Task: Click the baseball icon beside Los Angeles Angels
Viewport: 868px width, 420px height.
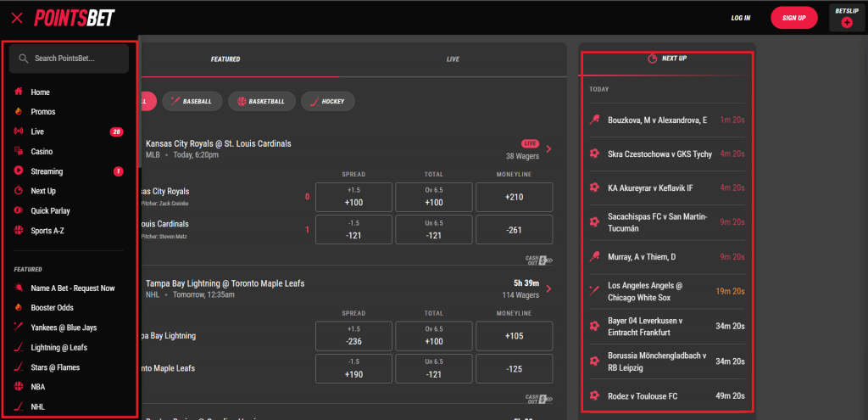Action: [x=594, y=291]
